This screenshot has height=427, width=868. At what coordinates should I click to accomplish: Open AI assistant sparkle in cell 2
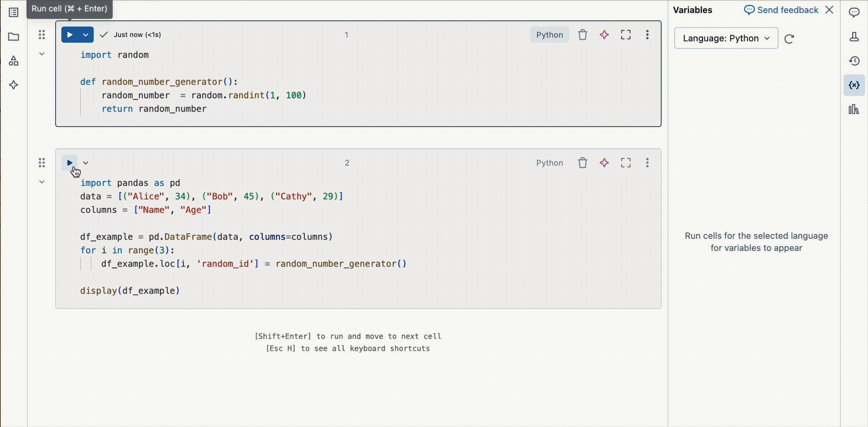point(604,163)
